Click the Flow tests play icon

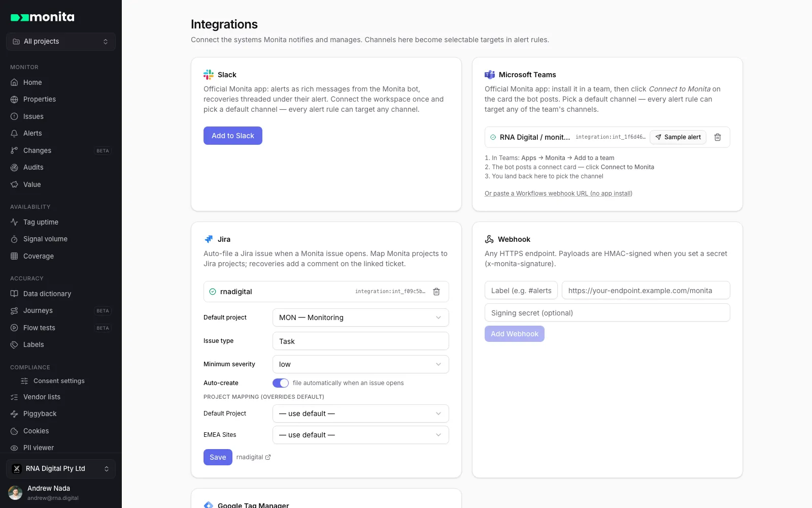14,328
